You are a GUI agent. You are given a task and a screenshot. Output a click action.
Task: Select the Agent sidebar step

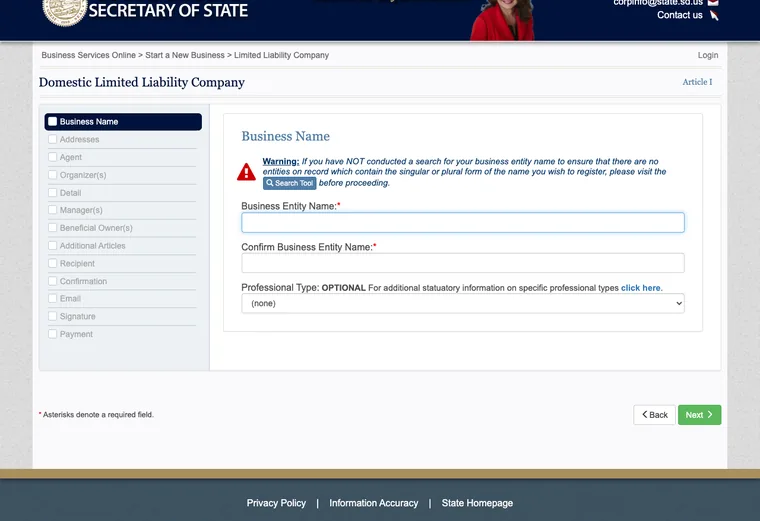coord(123,157)
